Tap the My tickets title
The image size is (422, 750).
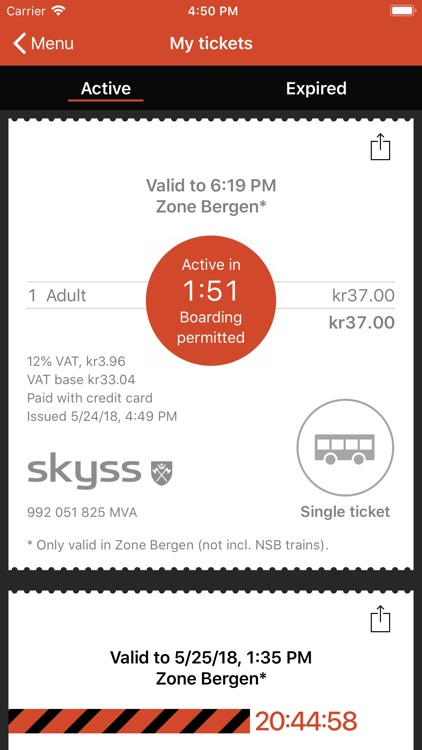point(211,44)
